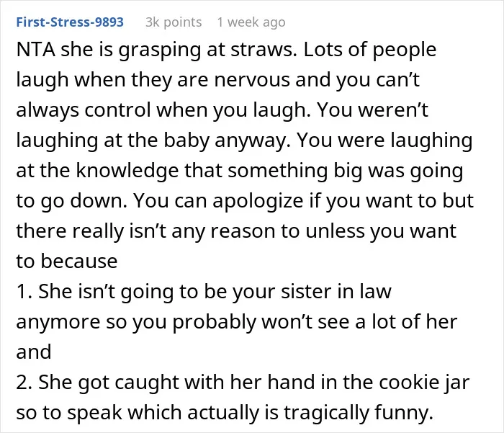Click the line at the knowledge that something big
Viewport: 504px width, 433px height.
(x=240, y=171)
